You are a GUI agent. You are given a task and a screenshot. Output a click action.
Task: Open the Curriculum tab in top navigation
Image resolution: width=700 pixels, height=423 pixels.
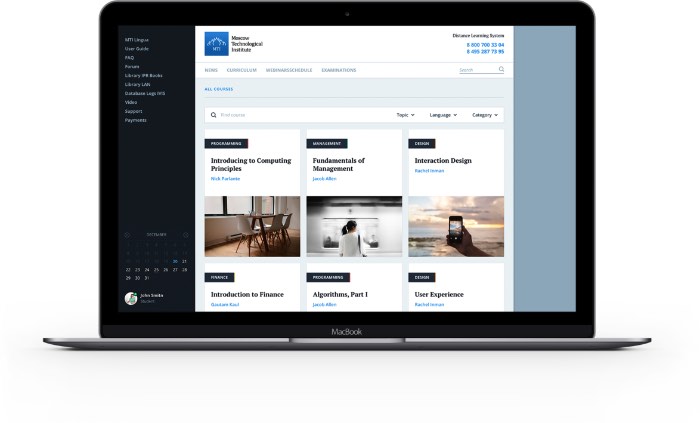coord(242,70)
